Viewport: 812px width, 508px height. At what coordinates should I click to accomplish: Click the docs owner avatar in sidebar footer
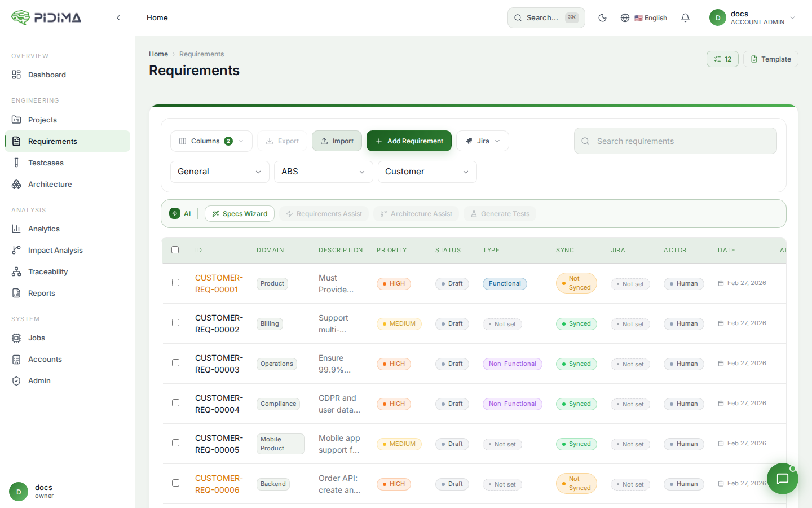(19, 492)
